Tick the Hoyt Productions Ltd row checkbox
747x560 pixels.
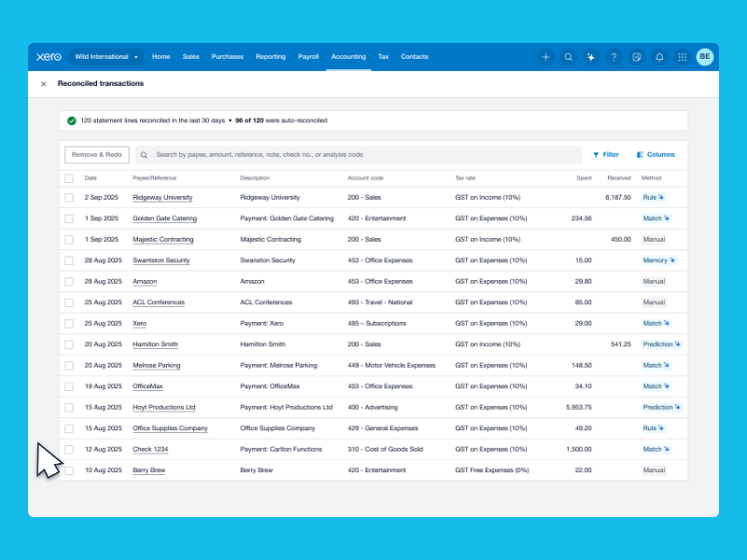(69, 407)
